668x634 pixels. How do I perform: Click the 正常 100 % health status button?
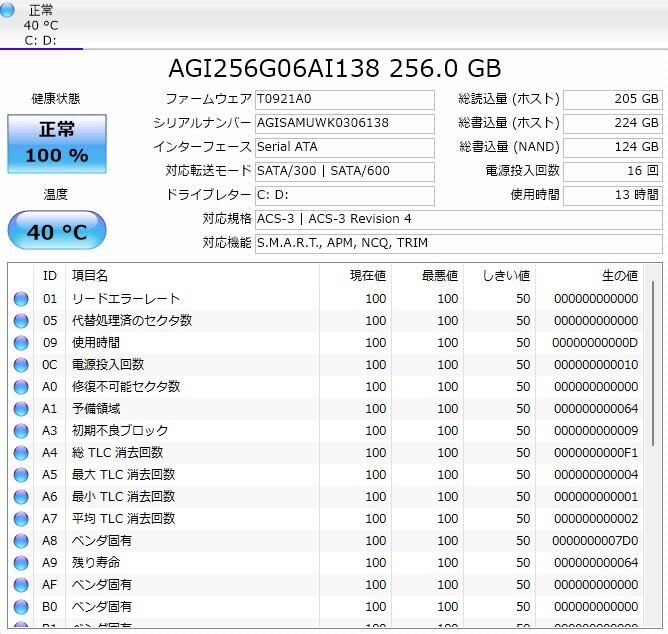[x=56, y=143]
